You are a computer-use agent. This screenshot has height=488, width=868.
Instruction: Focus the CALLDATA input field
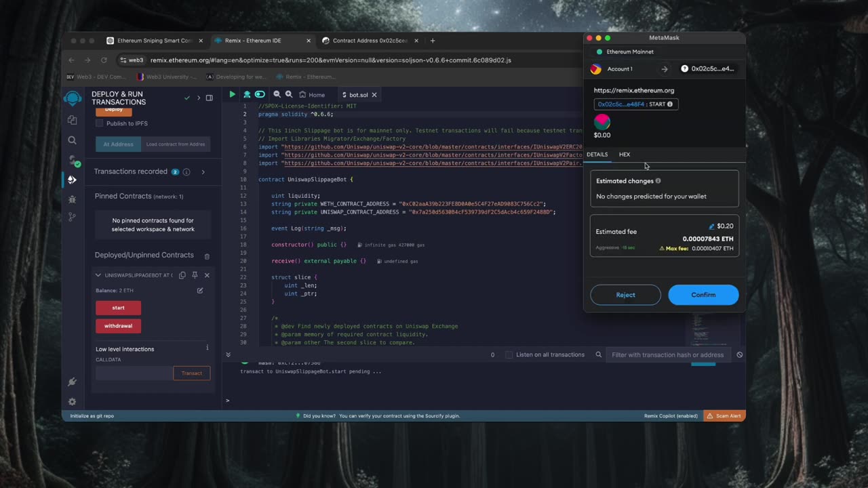(134, 373)
